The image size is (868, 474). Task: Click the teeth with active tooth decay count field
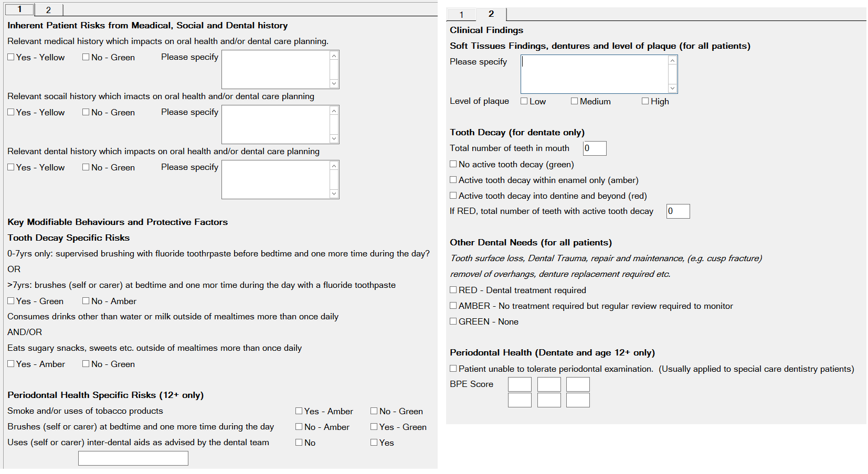[x=678, y=211]
